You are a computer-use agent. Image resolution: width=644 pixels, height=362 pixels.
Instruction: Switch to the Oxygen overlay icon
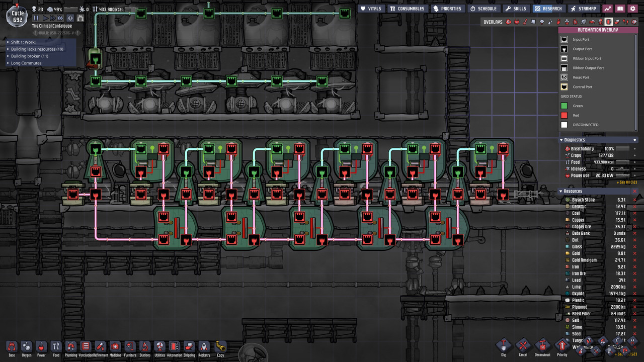(x=508, y=22)
